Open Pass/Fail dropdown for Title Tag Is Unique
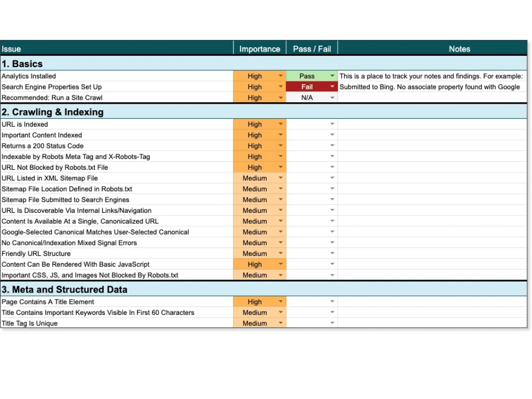This screenshot has height=399, width=532. click(x=332, y=323)
